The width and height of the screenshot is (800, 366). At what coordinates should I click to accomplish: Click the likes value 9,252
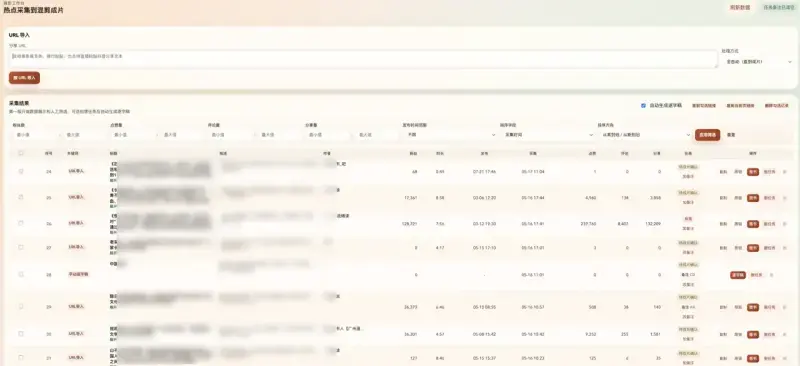590,334
